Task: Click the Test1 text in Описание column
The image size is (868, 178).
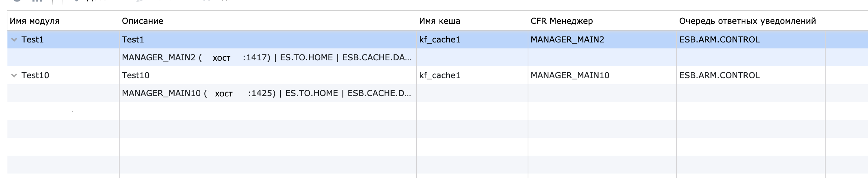Action: click(133, 39)
